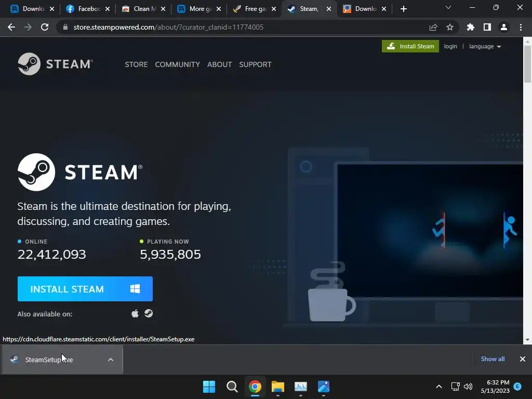Switch to the Clean M tab
532x399 pixels.
[x=144, y=9]
